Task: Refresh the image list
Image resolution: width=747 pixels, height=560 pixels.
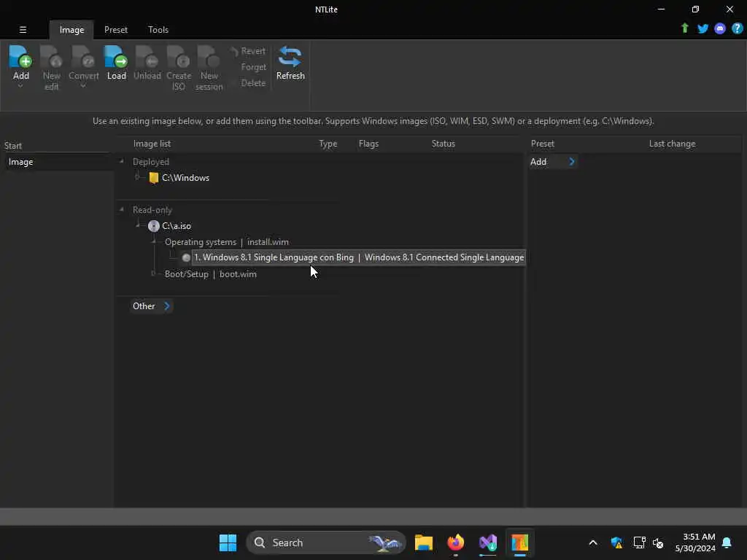Action: (x=290, y=63)
